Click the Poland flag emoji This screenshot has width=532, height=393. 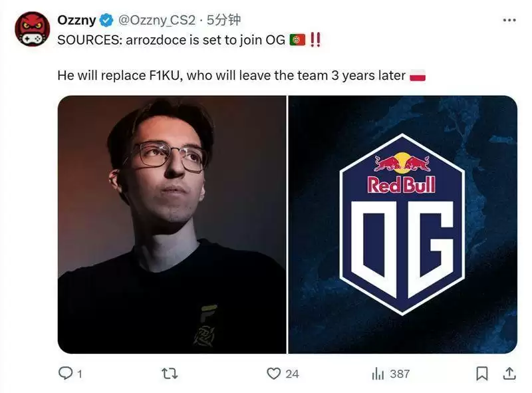coord(418,75)
